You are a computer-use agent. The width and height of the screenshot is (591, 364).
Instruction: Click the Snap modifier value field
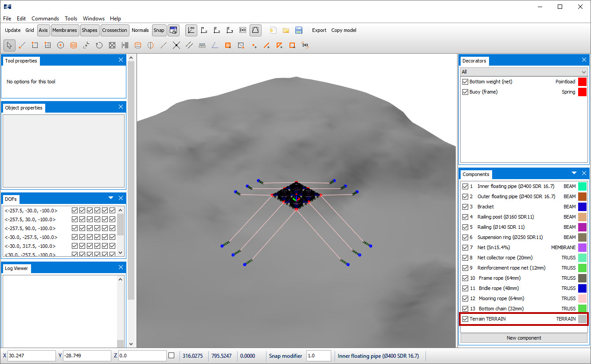coord(318,356)
